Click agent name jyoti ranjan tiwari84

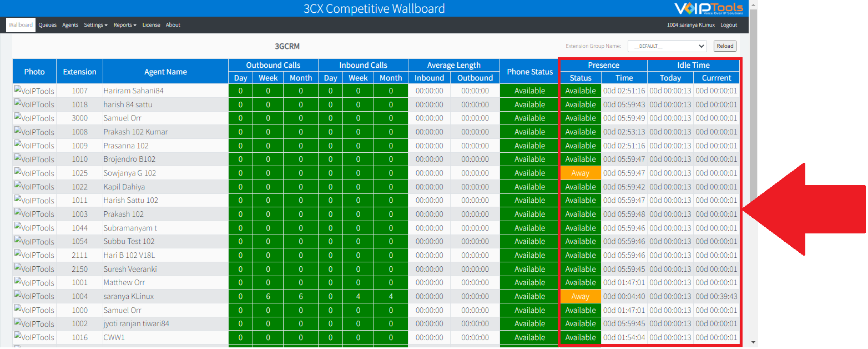[x=137, y=323]
